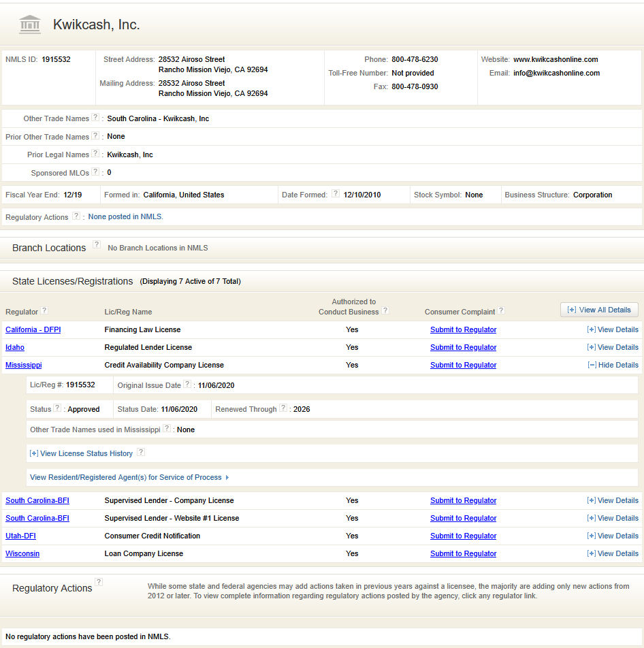Click help icon beside Date Formed

point(335,194)
